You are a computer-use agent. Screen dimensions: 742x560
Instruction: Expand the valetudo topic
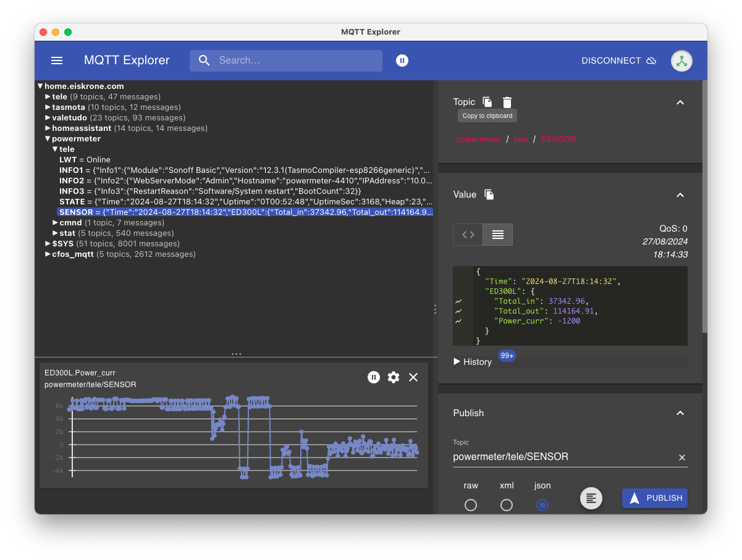point(48,118)
